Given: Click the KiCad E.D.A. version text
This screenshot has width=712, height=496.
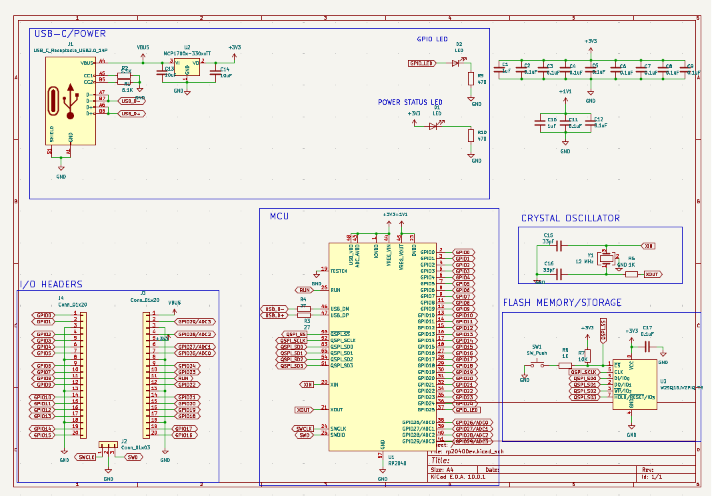Looking at the screenshot, I should (x=458, y=477).
